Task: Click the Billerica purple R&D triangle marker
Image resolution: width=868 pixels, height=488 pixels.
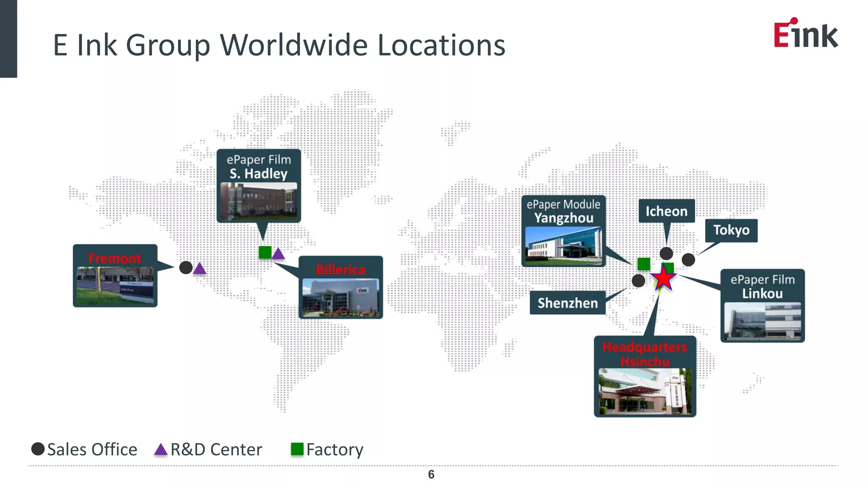Action: [278, 253]
